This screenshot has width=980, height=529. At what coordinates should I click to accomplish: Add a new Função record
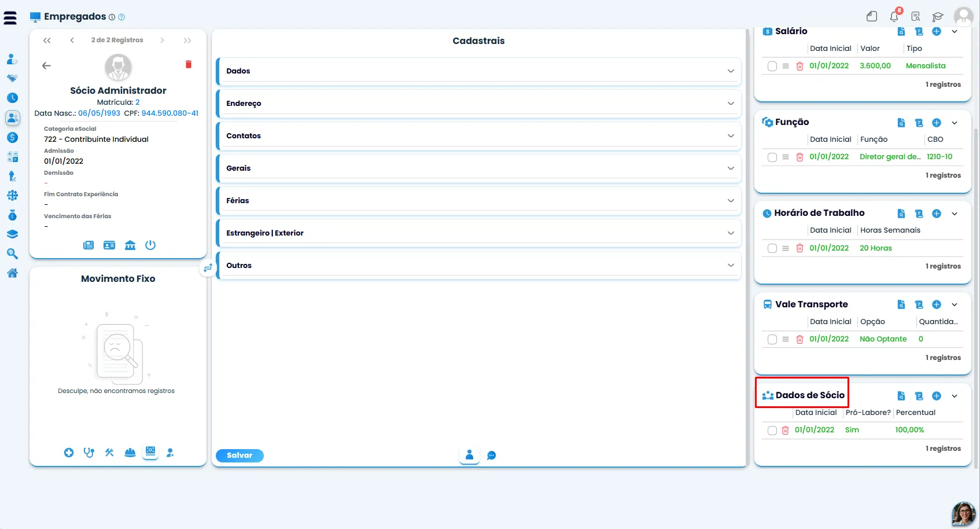point(937,123)
